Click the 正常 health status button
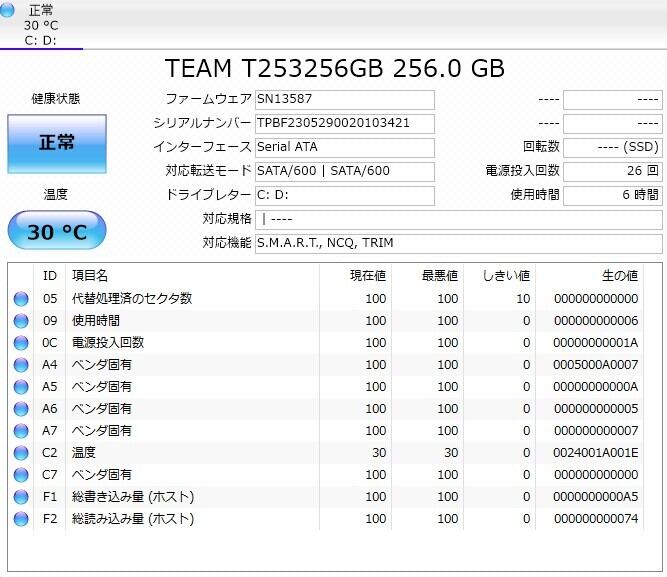 pos(56,143)
